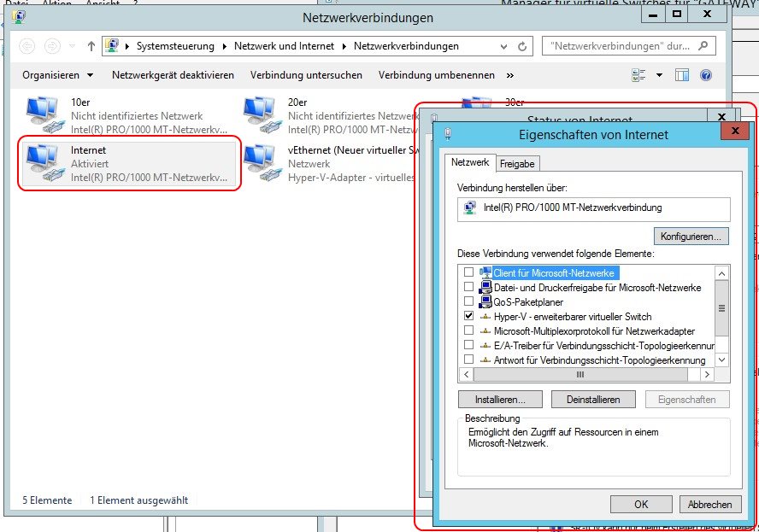The width and height of the screenshot is (759, 532).
Task: Expand breadcrumb arrow before Systemsteuerung
Action: [127, 46]
